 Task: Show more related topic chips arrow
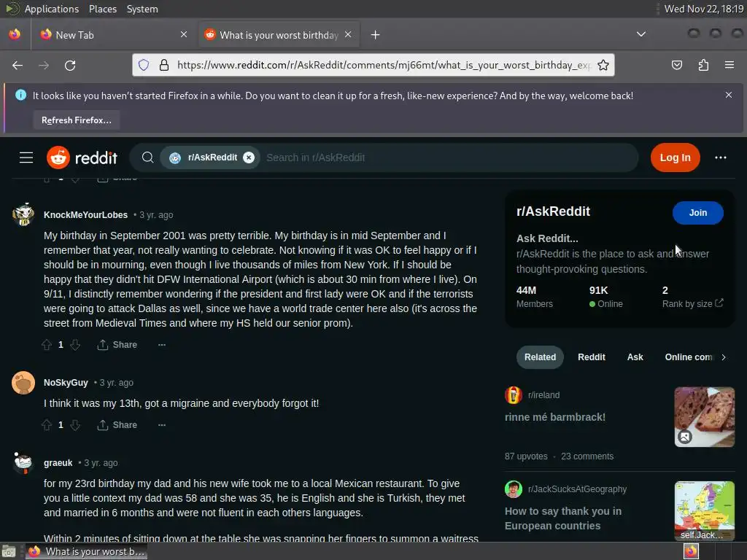(x=723, y=357)
